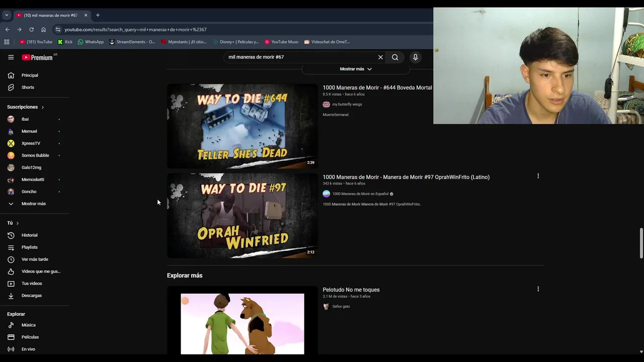This screenshot has width=644, height=362.
Task: Visit my butterfly wings channel
Action: click(x=347, y=105)
